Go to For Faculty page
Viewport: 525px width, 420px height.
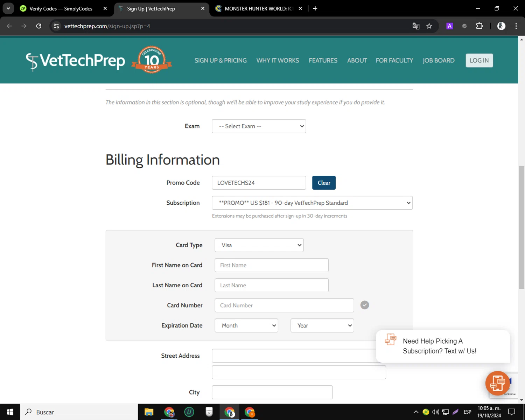[x=394, y=61]
